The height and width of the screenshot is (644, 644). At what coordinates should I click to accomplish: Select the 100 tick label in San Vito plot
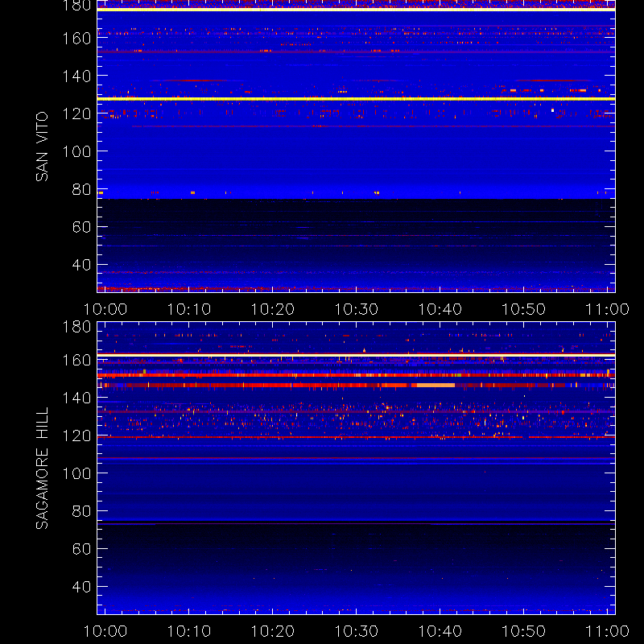76,151
